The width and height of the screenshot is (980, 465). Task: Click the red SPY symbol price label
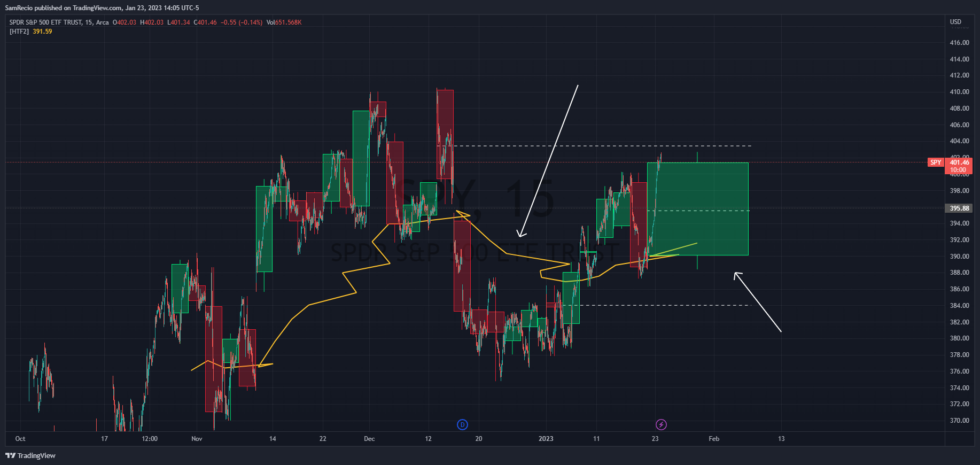936,162
